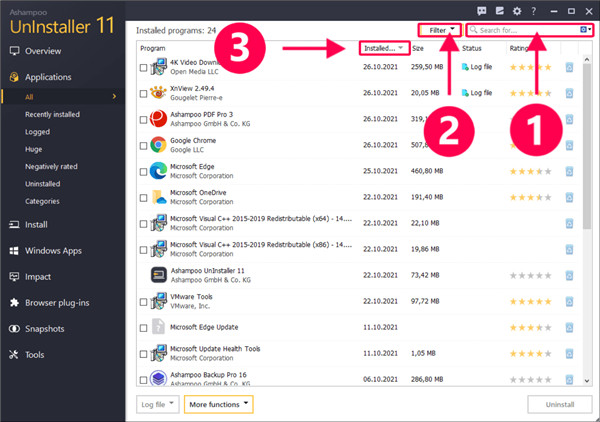Open Log file status of XnView

pyautogui.click(x=477, y=93)
